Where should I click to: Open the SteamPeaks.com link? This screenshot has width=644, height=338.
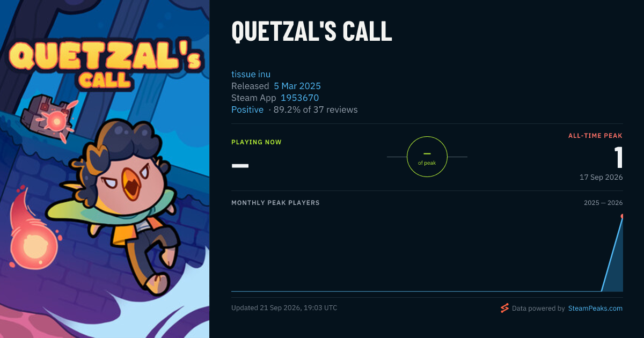pyautogui.click(x=595, y=308)
